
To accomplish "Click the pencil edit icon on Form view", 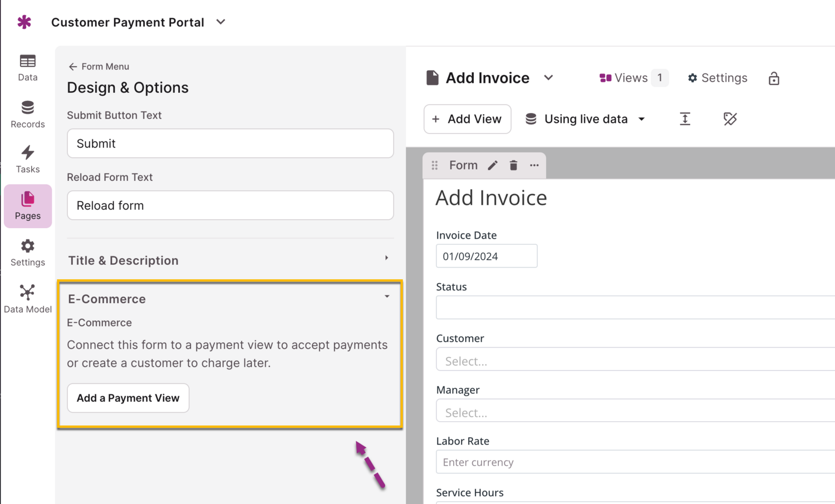I will [x=493, y=165].
